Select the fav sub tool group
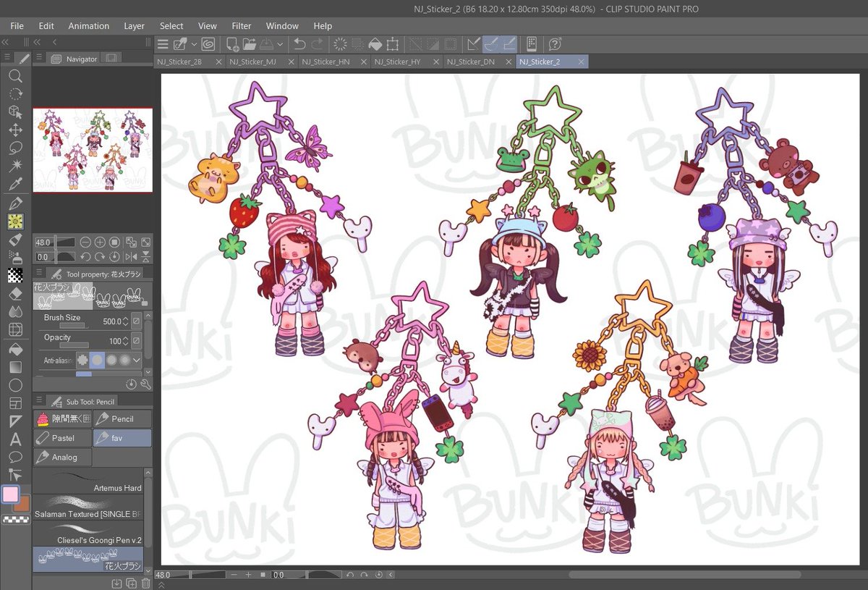 tap(122, 438)
